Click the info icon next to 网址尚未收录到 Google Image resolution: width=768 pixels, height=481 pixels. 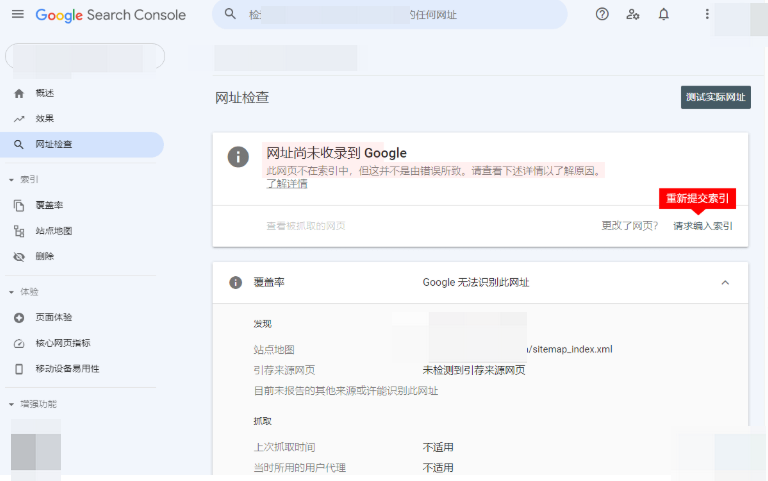coord(238,157)
